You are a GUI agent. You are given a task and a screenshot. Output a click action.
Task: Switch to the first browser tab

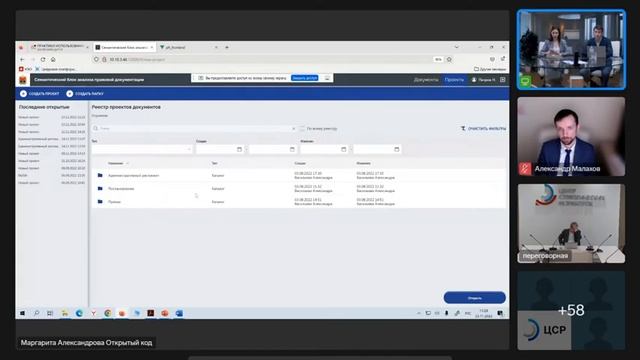click(x=60, y=47)
